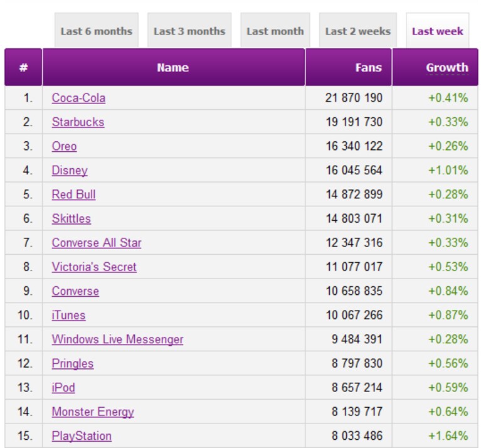Click Monster Energy growth value +0.64%
The width and height of the screenshot is (481, 448).
coord(448,412)
